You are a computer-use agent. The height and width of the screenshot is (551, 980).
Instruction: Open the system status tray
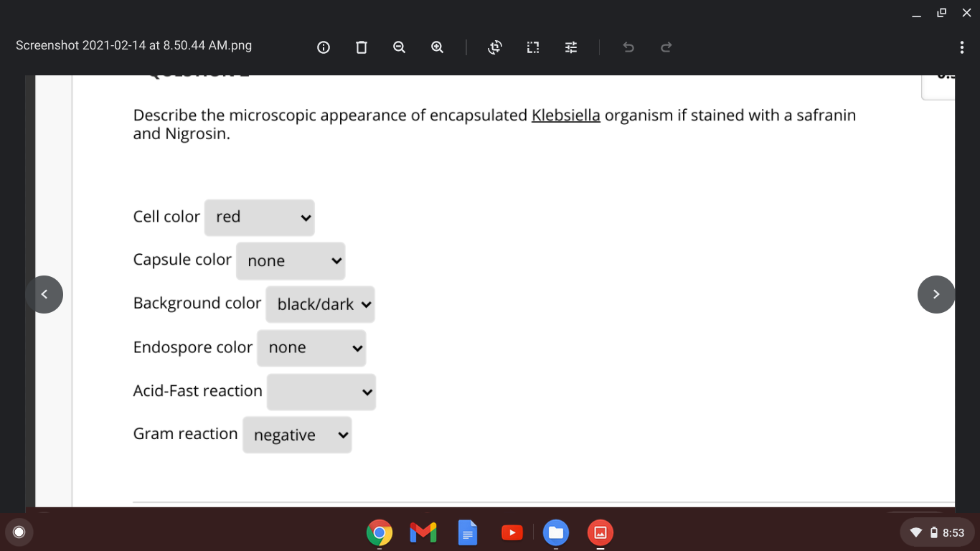click(936, 532)
